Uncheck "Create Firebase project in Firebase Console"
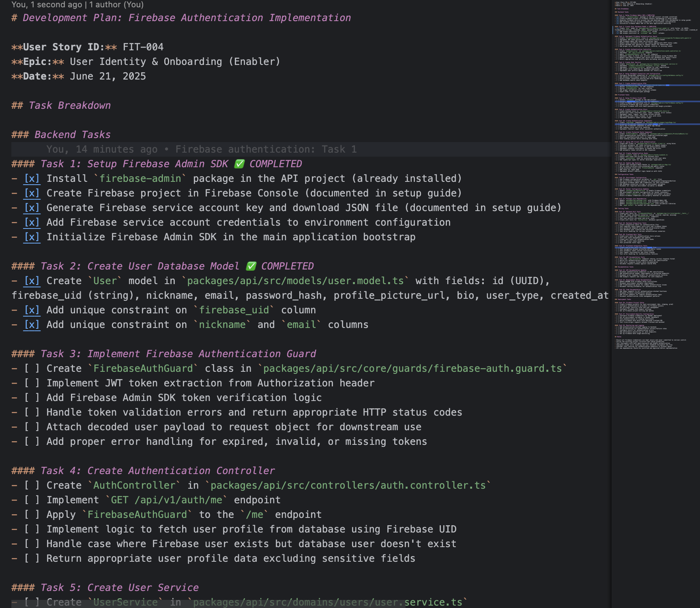 32,193
